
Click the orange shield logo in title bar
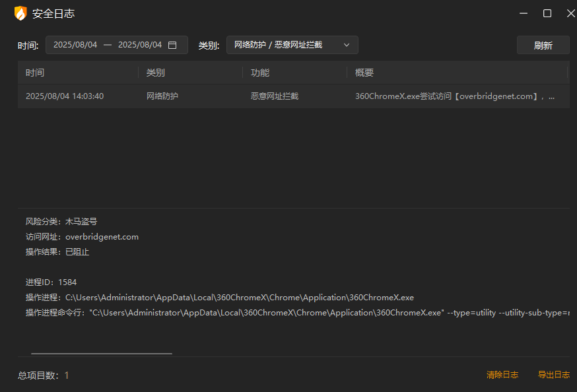[20, 13]
